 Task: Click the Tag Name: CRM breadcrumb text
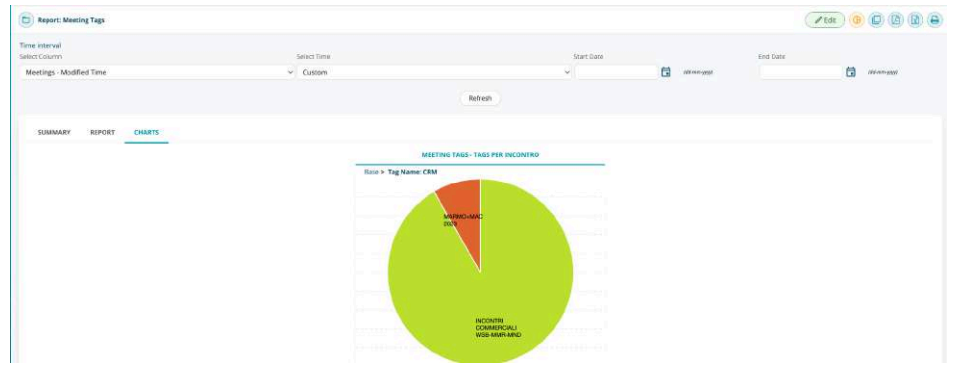(x=412, y=172)
